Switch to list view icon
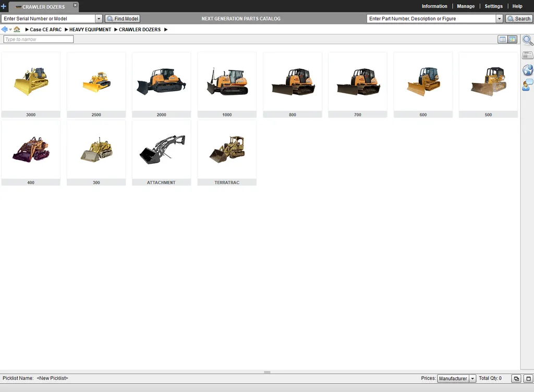Screen dimensions: 534x392 pos(502,40)
